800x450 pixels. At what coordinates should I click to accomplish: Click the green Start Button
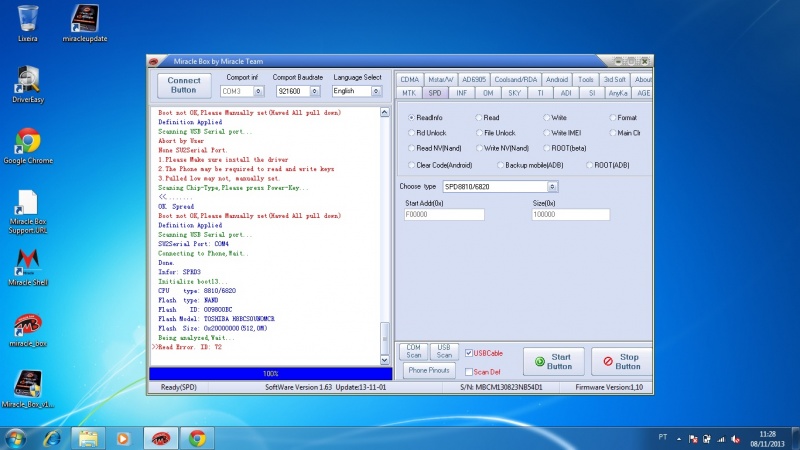pos(554,362)
